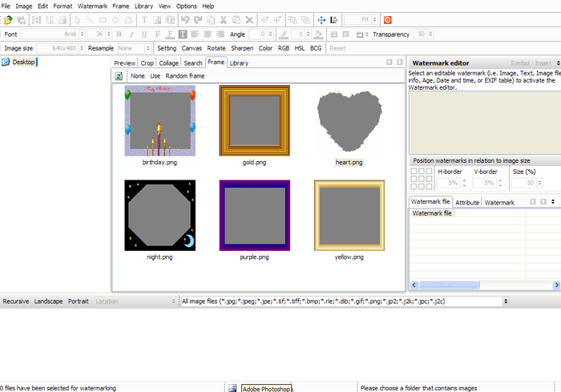Click the highlighted T text background icon
561x392 pixels.
pos(183,34)
